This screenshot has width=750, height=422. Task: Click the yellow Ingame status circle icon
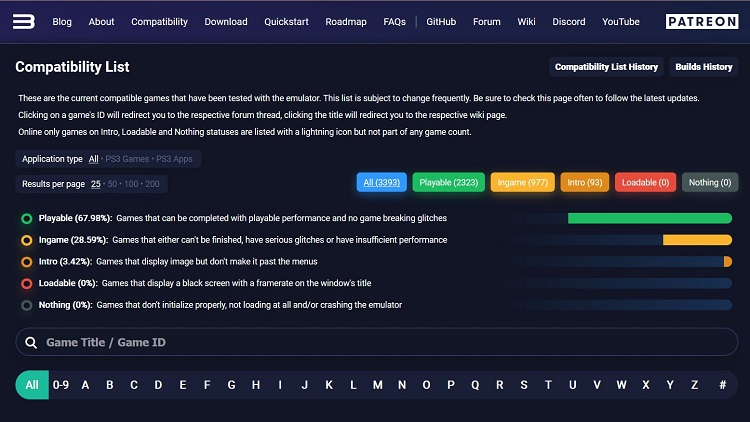click(x=26, y=240)
